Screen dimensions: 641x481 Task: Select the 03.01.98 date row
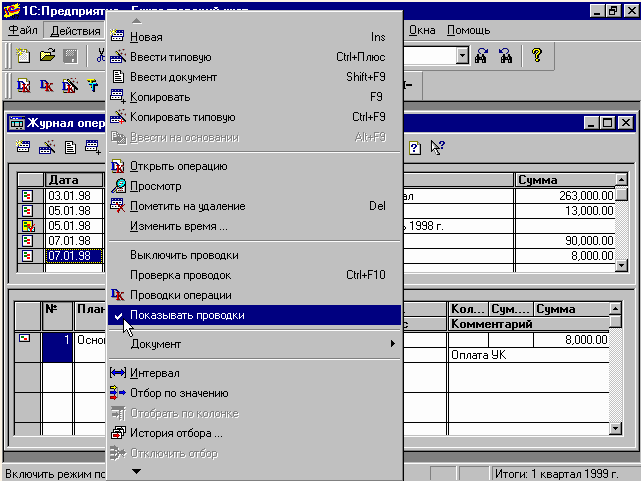pos(72,197)
